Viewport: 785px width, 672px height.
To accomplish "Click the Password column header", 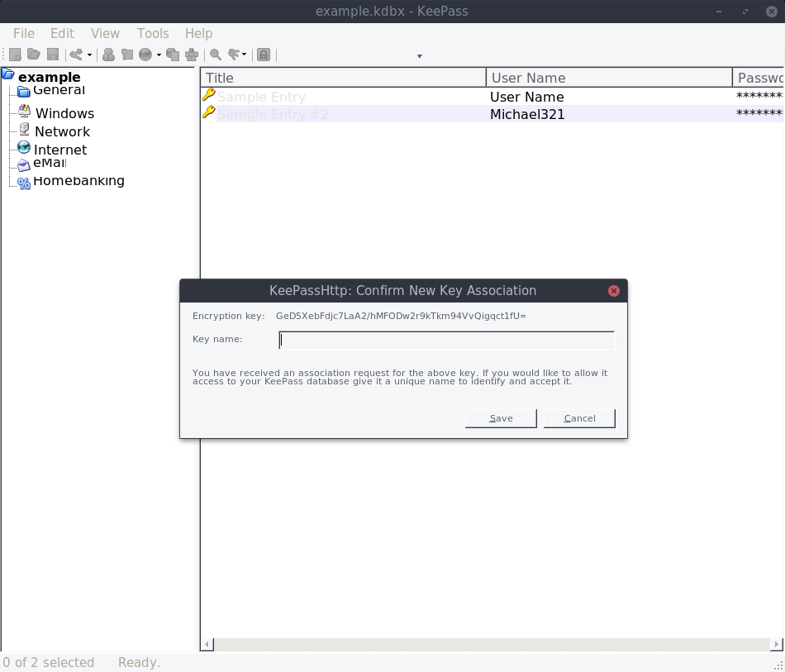I will click(x=759, y=78).
